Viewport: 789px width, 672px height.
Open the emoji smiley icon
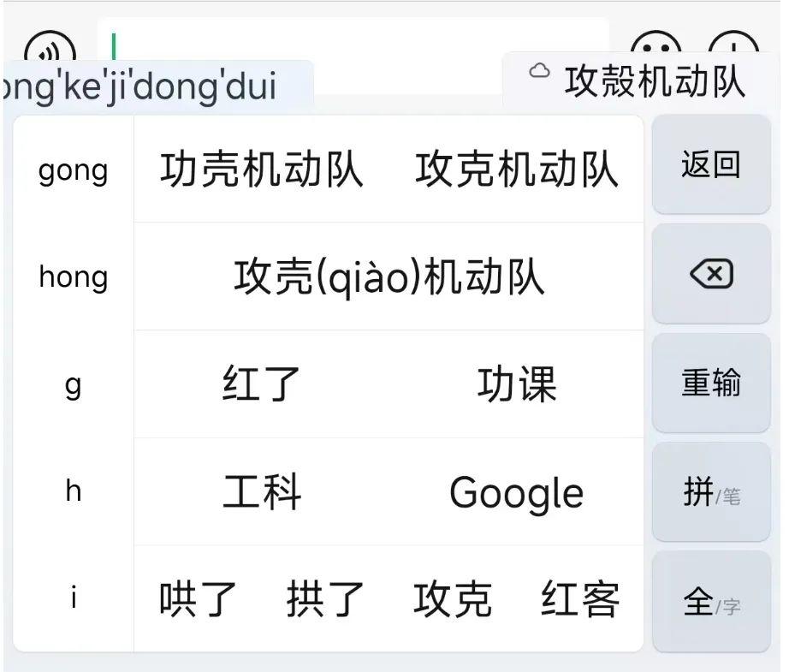click(x=656, y=43)
